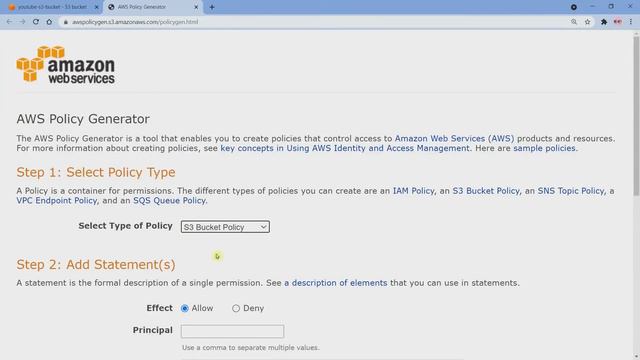This screenshot has height=360, width=640.
Task: Open the SQS Queue Policy link
Action: [x=169, y=200]
